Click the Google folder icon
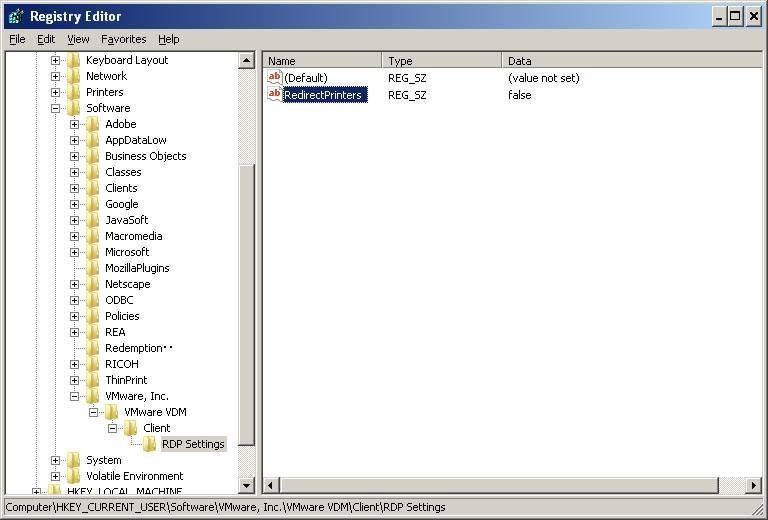The height and width of the screenshot is (520, 768). pos(93,204)
